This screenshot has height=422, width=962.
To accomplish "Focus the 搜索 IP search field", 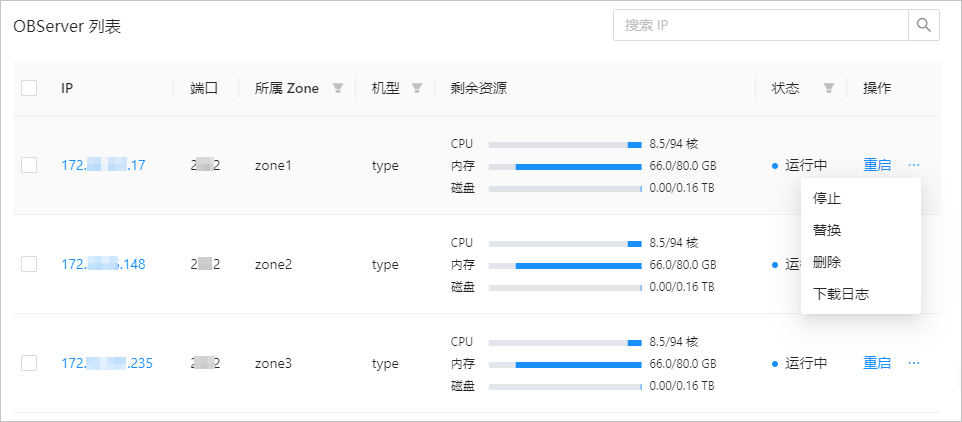I will coord(761,25).
